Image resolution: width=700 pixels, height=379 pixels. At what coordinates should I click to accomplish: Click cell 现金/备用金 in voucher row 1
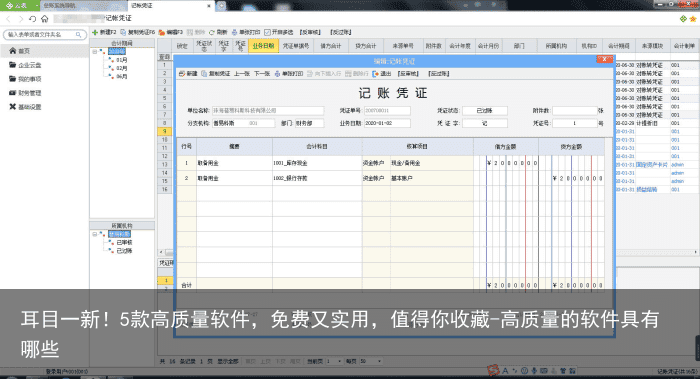click(432, 163)
